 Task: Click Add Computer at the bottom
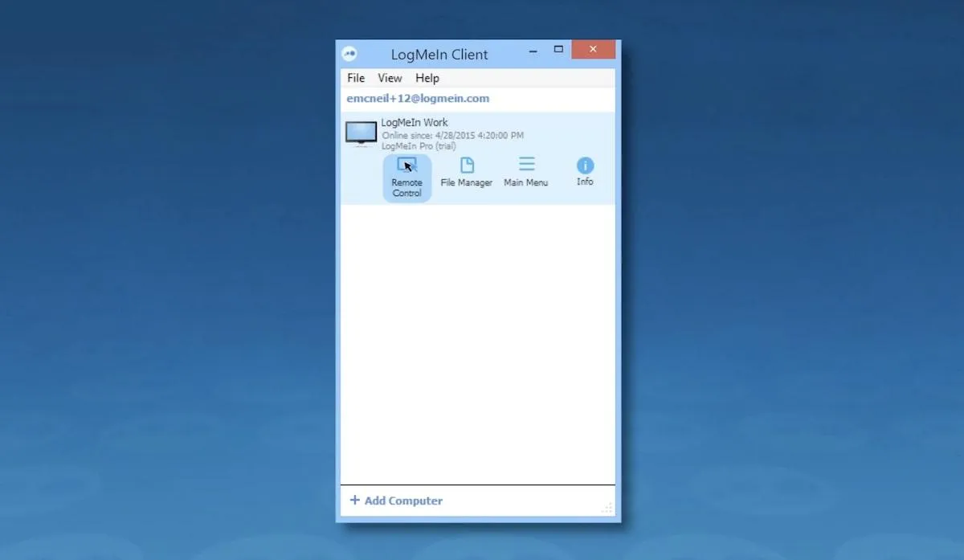[396, 501]
